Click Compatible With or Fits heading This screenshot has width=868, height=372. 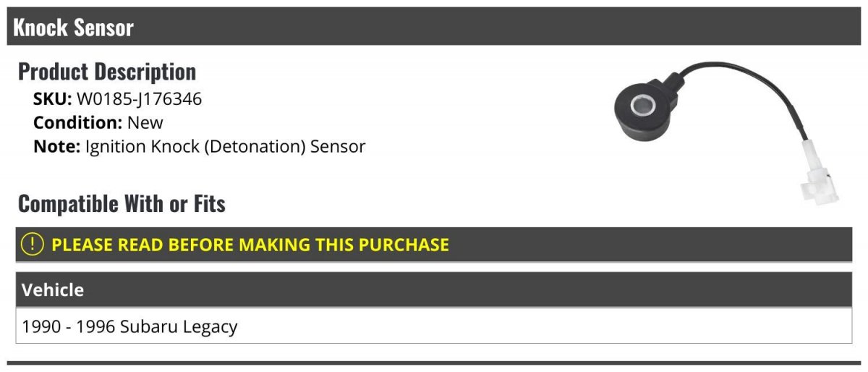point(122,204)
